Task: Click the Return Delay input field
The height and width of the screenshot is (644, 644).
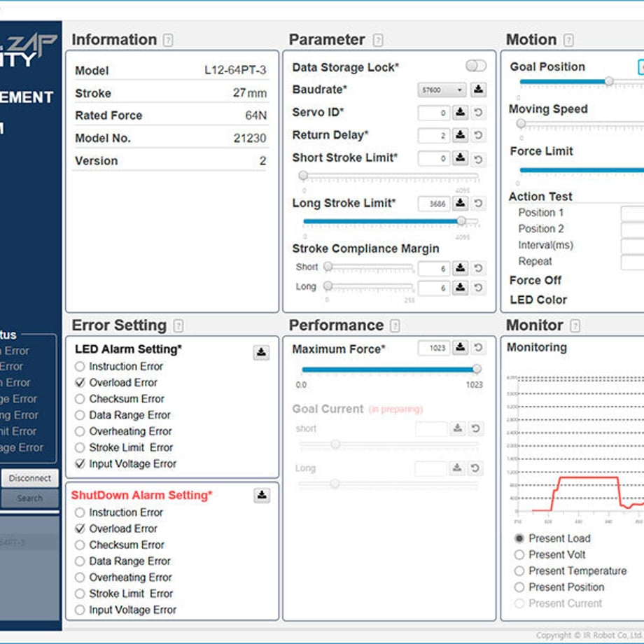Action: click(434, 135)
